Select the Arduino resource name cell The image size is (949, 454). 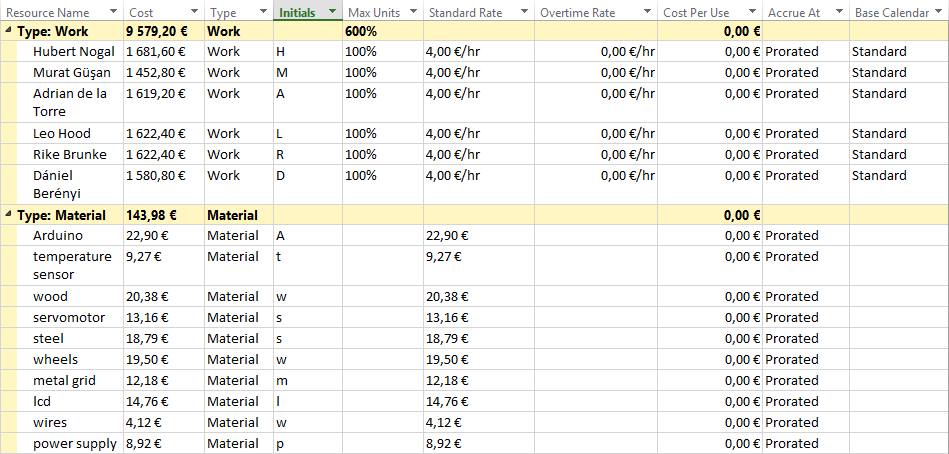coord(58,236)
